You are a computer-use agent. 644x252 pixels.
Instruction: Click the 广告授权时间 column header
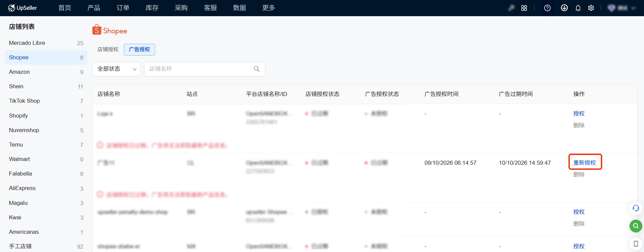[x=441, y=94]
